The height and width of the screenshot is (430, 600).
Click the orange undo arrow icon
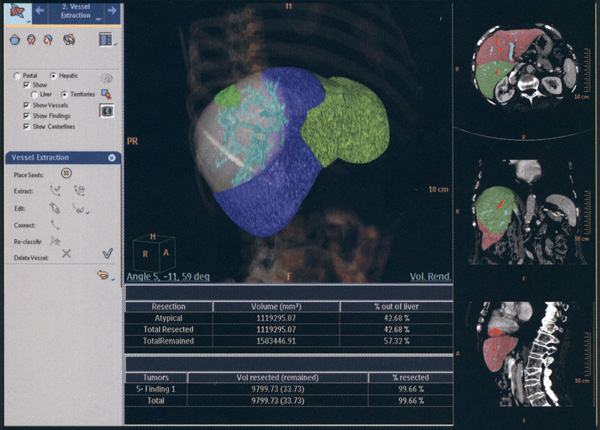coord(103,274)
